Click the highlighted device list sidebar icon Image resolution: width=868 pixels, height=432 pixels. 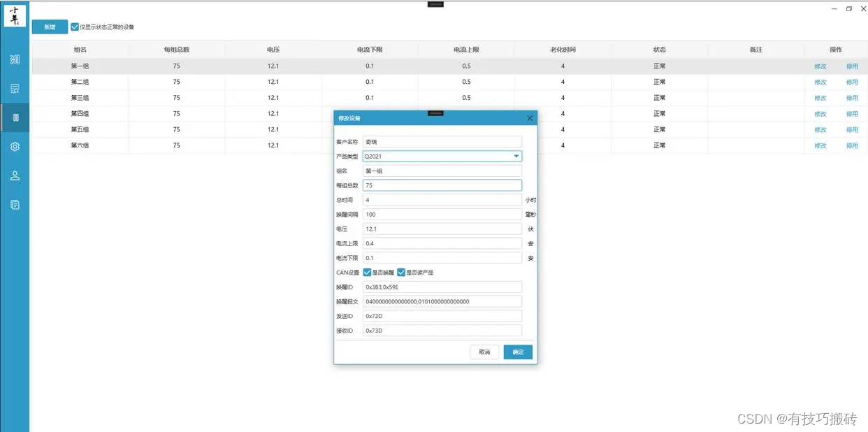[x=15, y=117]
